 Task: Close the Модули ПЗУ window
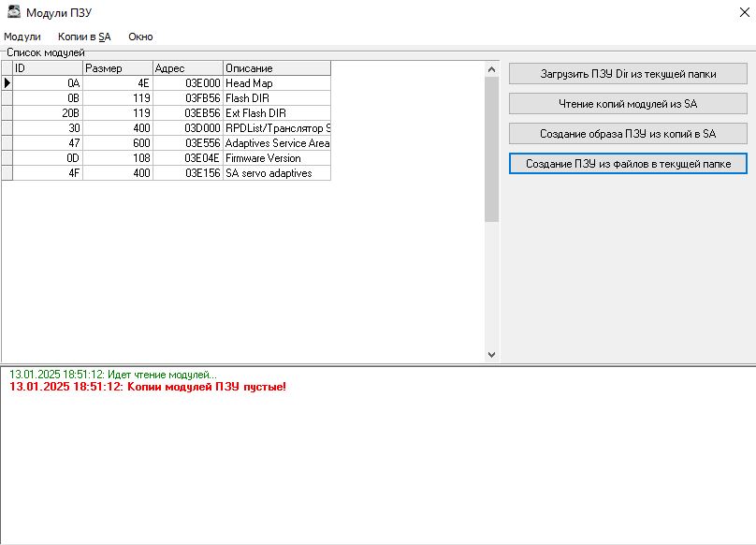click(x=745, y=12)
